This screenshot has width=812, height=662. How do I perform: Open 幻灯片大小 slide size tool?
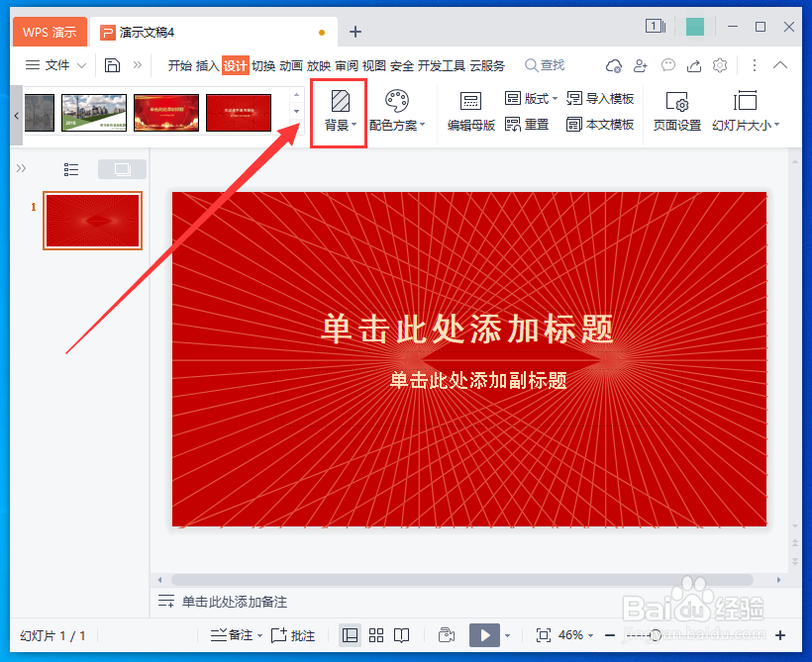tap(746, 111)
